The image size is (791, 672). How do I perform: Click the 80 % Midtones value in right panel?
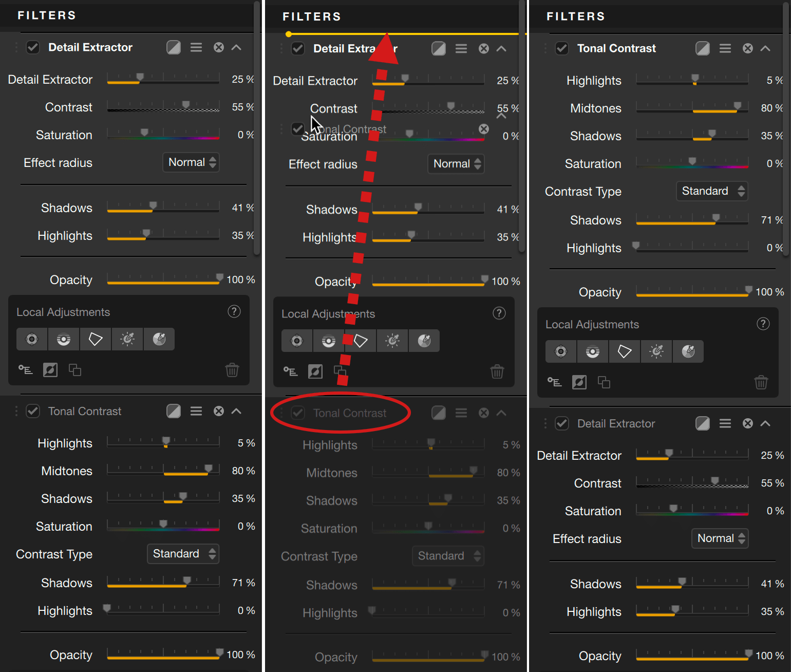772,108
